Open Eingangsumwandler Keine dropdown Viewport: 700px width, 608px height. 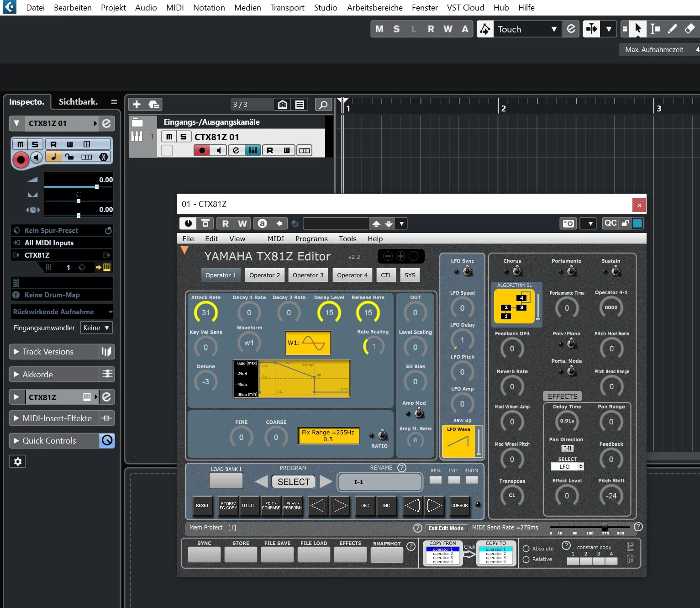[x=96, y=328]
